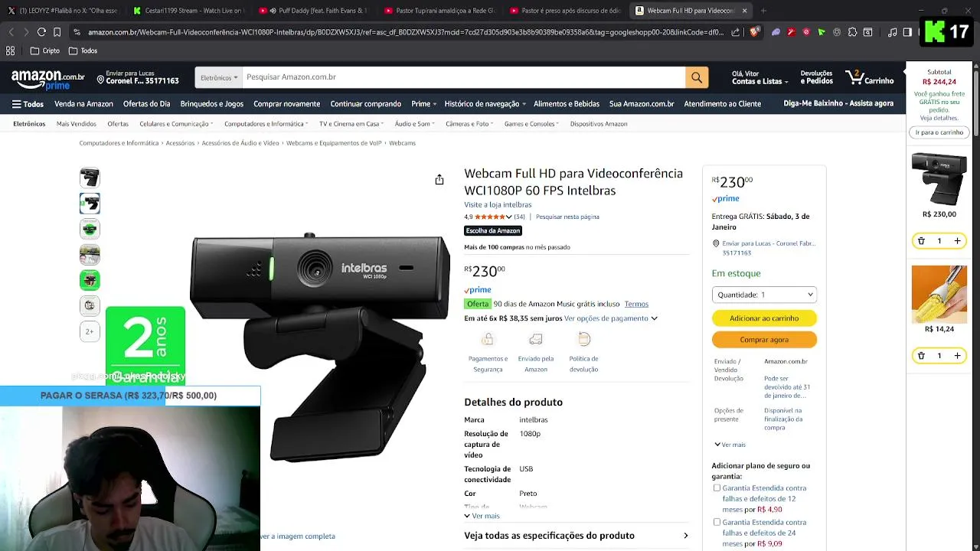Click the browser reload icon

41,32
